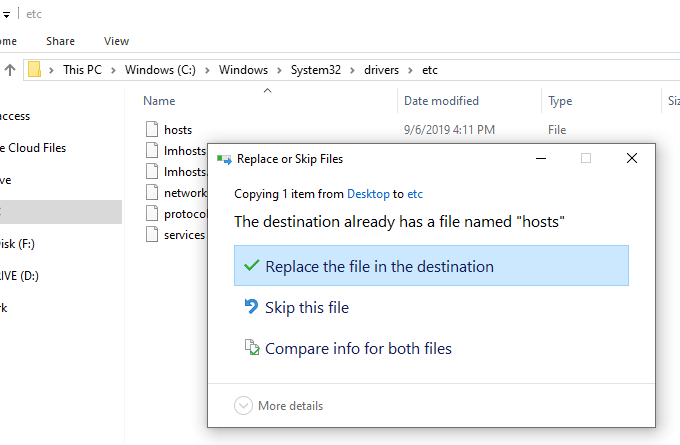Click the copy dialog title bar icon

coord(222,158)
